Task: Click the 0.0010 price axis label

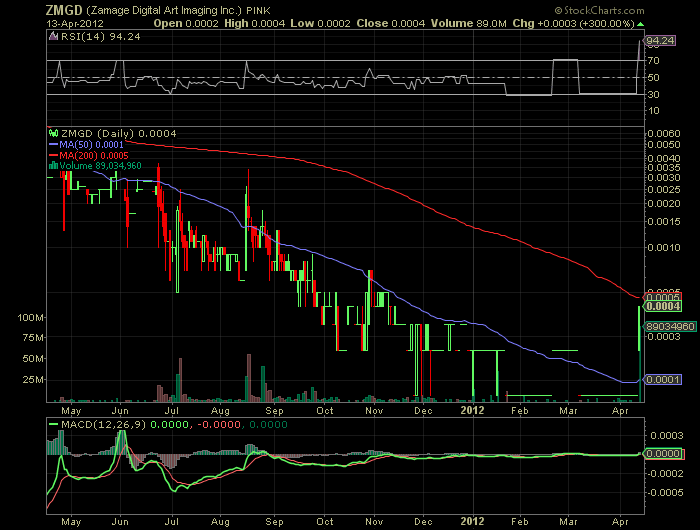Action: (664, 248)
